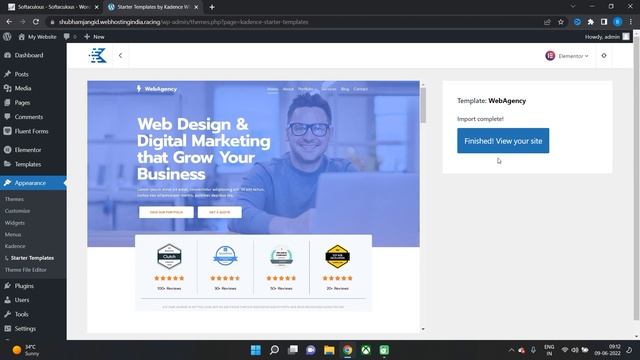Visit My Website from admin bar
This screenshot has width=640, height=360.
(37, 37)
